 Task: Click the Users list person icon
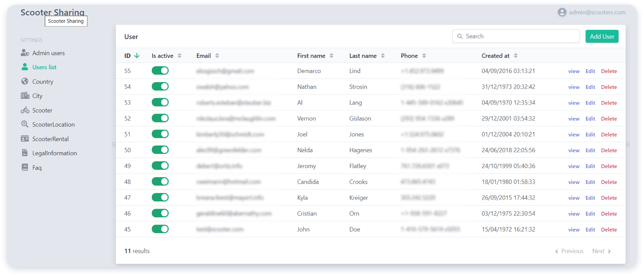(x=25, y=67)
